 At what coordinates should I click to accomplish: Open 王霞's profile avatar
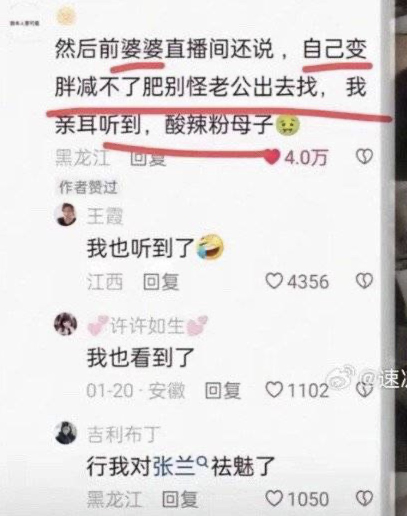pos(65,214)
